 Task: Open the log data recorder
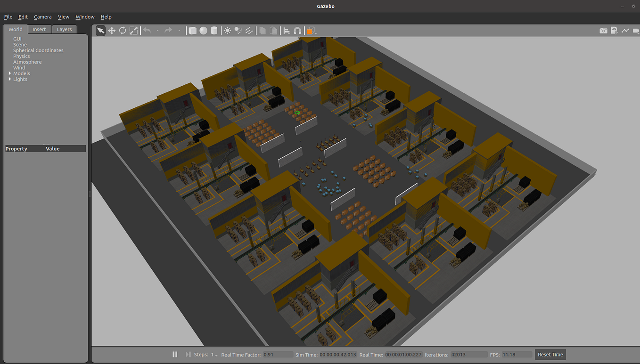pyautogui.click(x=614, y=30)
